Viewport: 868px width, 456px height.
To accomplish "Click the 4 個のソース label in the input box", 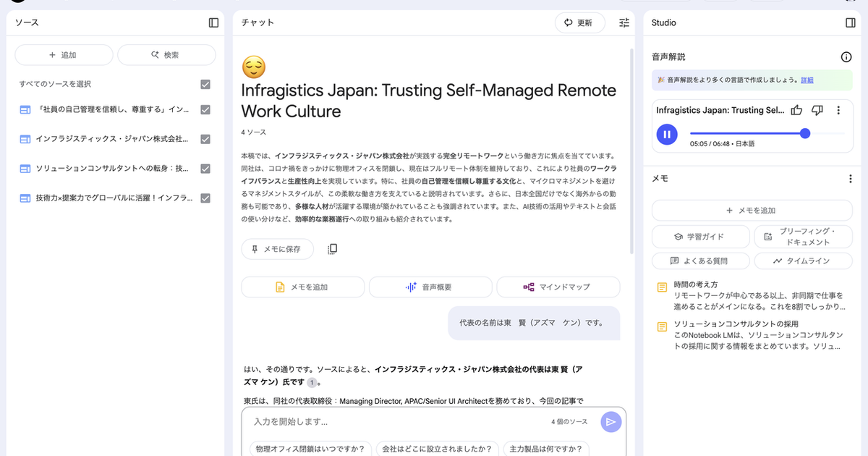I will (x=569, y=422).
